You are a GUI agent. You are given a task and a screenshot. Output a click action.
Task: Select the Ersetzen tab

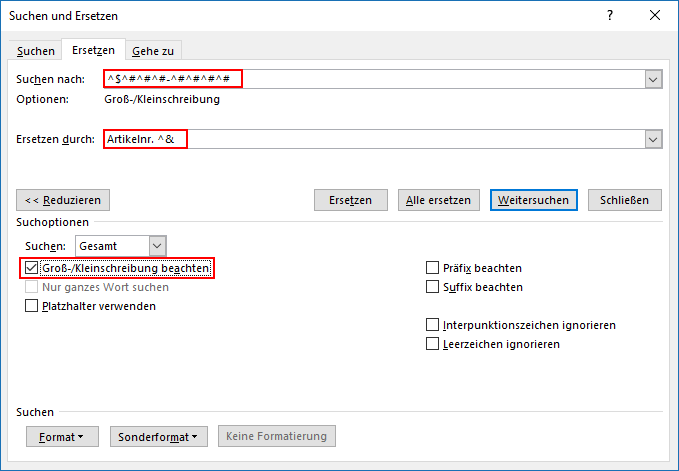pos(94,50)
